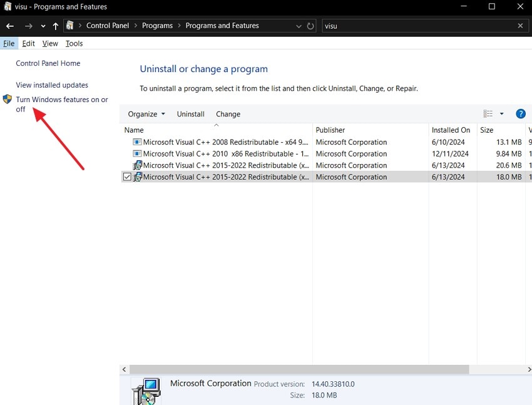Expand the address bar history dropdown
This screenshot has width=532, height=405.
299,26
